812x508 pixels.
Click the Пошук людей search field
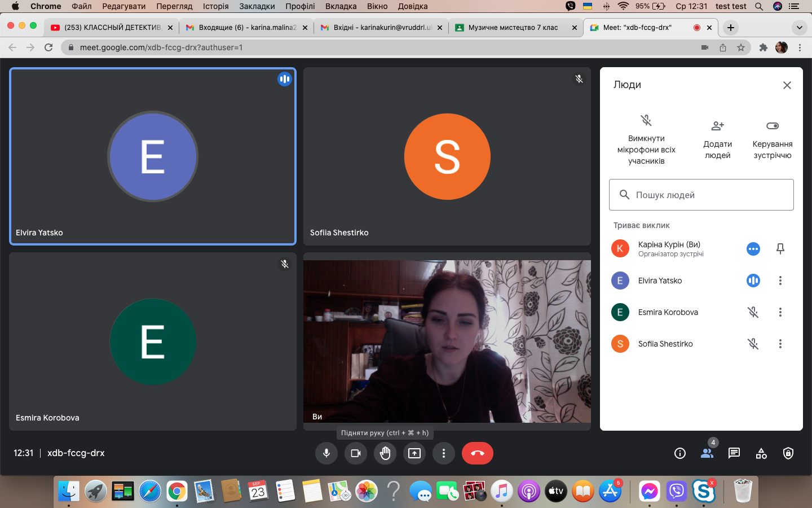pyautogui.click(x=701, y=195)
